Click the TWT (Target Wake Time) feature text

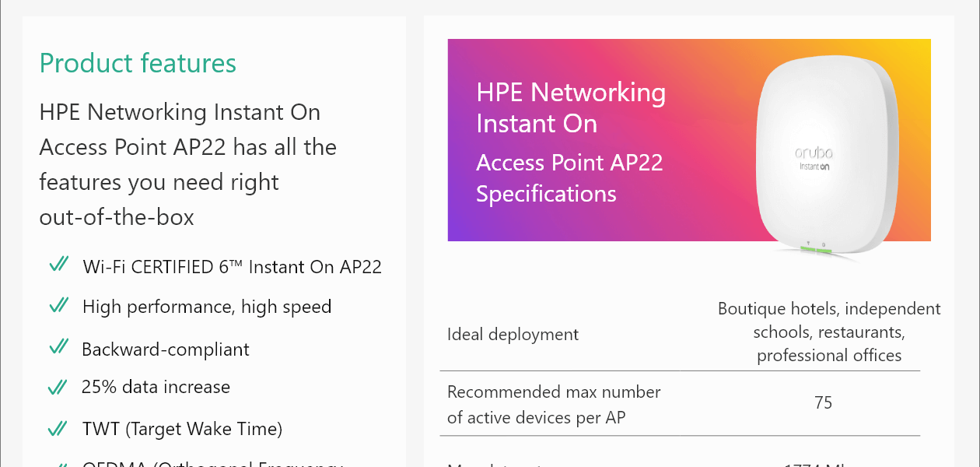click(x=182, y=429)
